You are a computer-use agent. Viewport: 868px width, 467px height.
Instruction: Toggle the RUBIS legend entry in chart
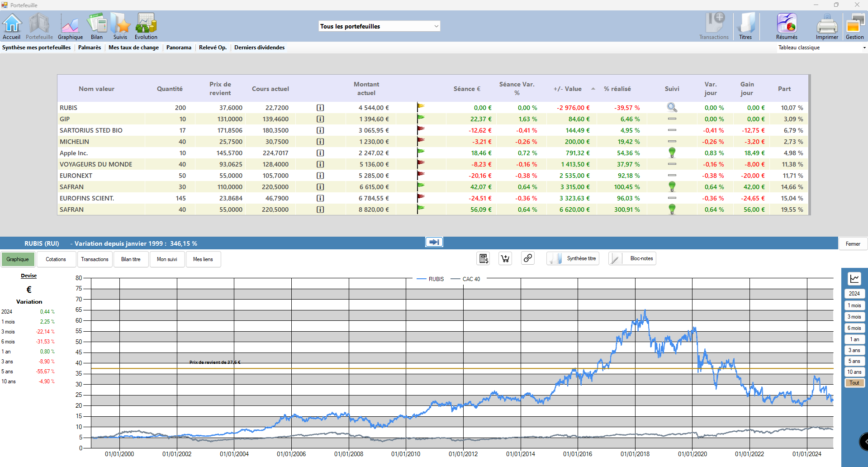[x=431, y=279]
